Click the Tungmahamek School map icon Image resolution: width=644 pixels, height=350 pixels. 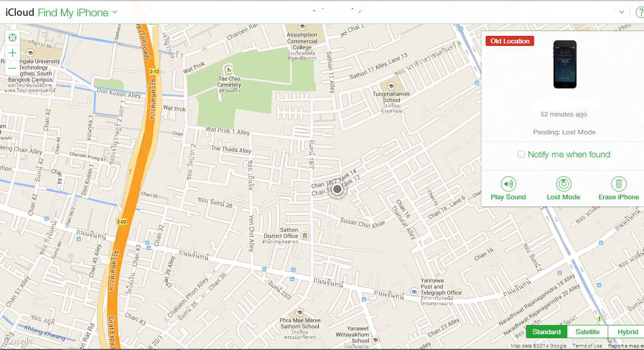391,86
